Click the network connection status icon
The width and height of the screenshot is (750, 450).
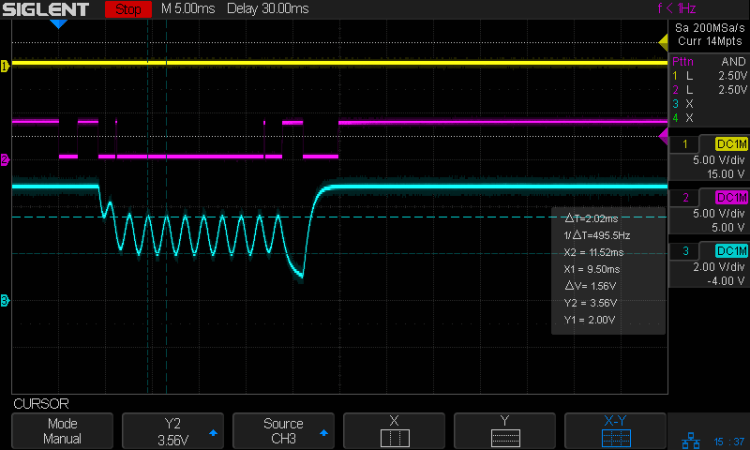pos(690,440)
